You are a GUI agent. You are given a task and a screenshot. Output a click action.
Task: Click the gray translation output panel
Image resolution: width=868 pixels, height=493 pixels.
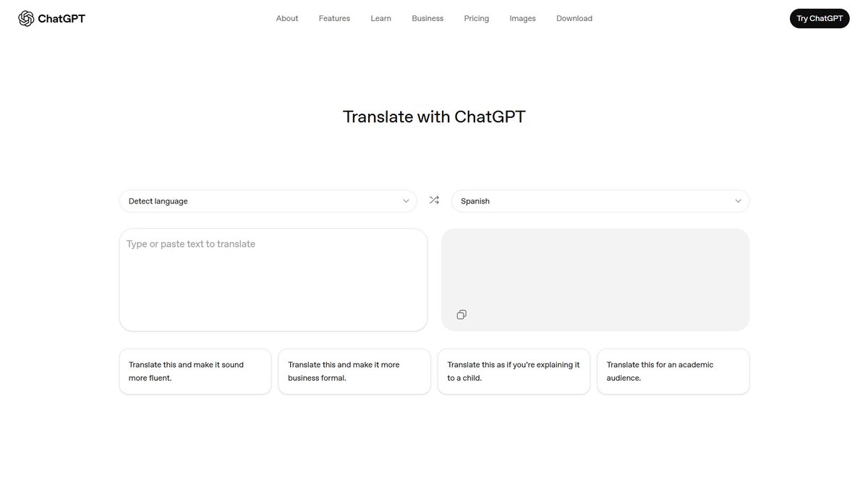click(x=595, y=280)
